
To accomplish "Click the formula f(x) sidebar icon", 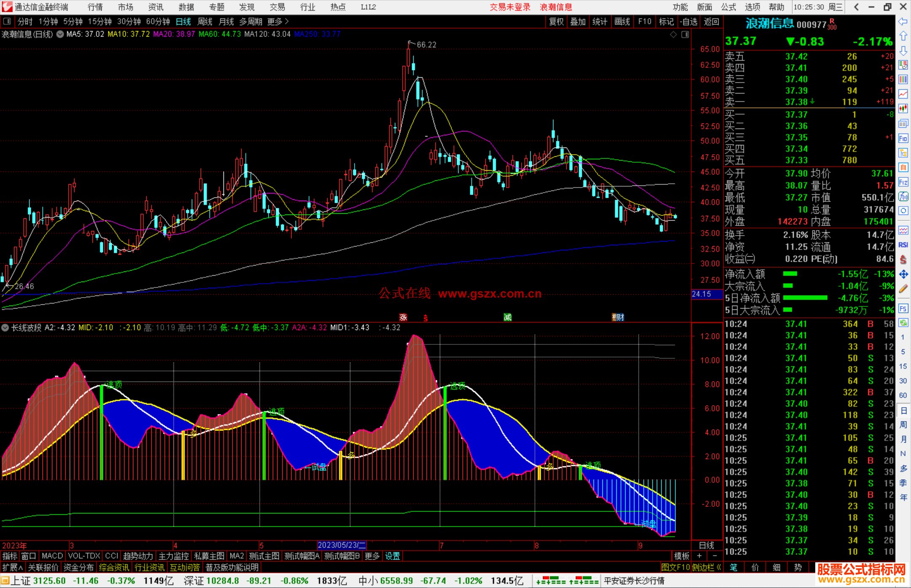I will [x=903, y=196].
